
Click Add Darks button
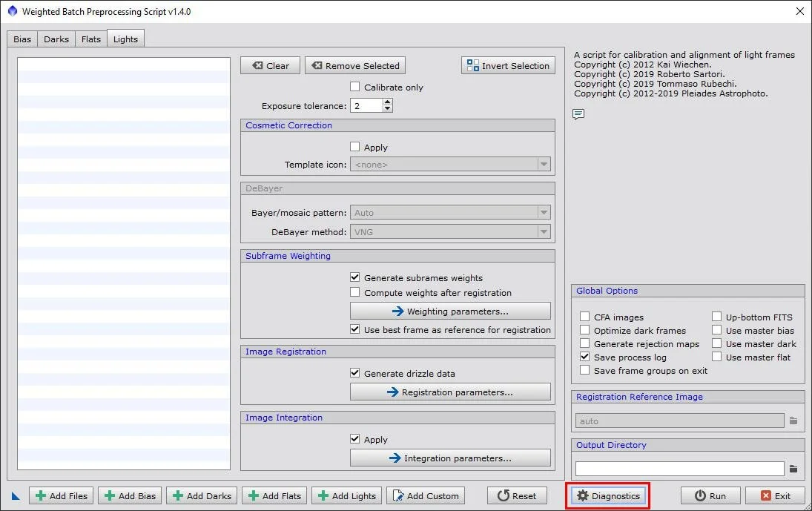tap(202, 496)
